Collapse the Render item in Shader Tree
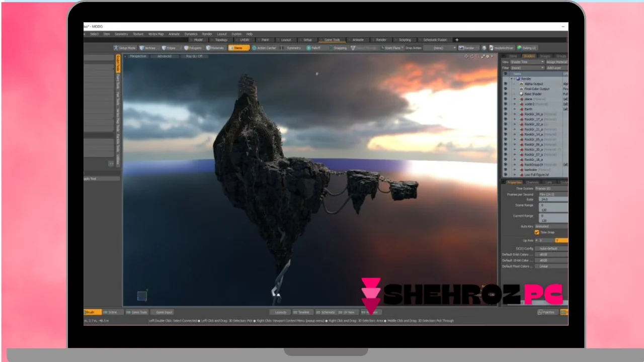The image size is (644, 362). pyautogui.click(x=513, y=79)
